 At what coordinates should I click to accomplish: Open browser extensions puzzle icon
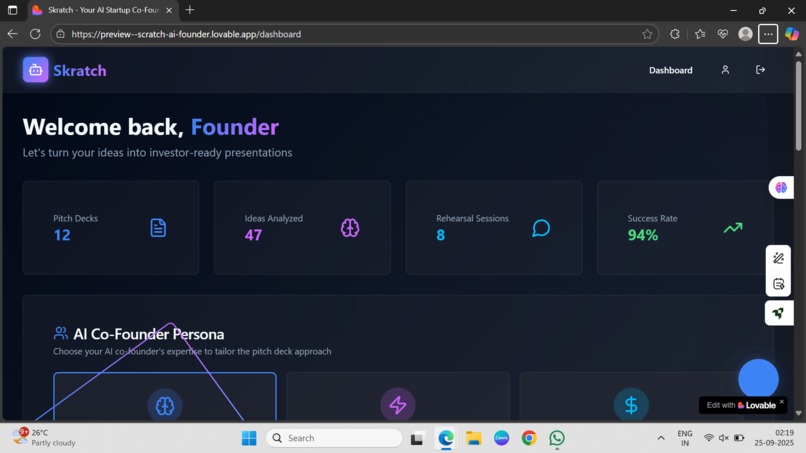point(674,34)
